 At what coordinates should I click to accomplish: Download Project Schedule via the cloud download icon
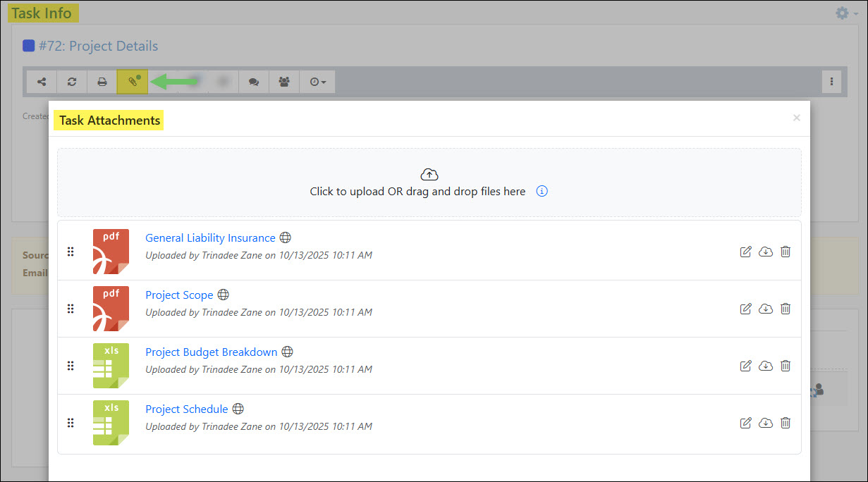tap(766, 423)
